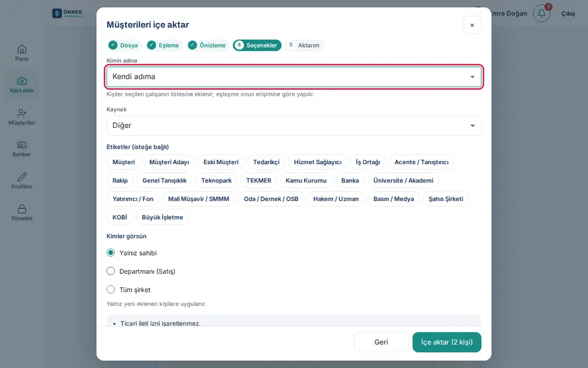Go to the Önizleme step

(208, 45)
